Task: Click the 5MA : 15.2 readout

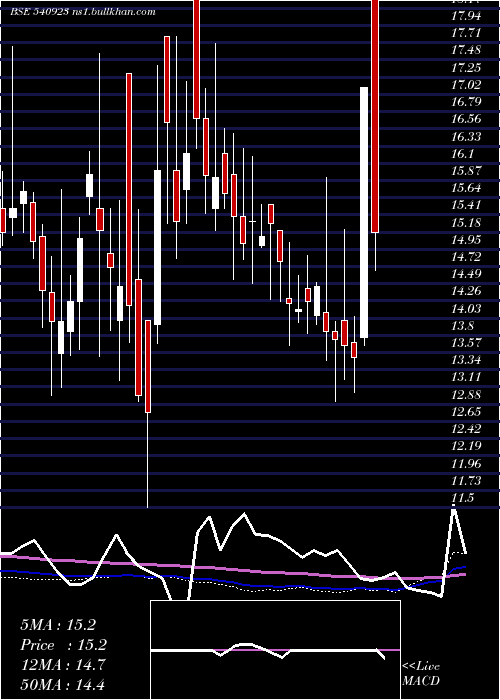Action: (x=58, y=625)
